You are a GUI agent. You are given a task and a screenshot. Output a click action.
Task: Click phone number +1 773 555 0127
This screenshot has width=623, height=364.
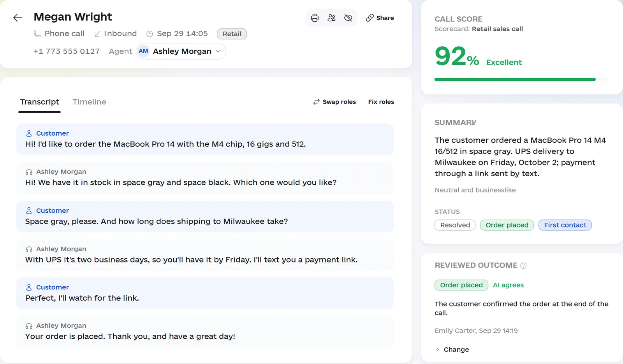67,51
